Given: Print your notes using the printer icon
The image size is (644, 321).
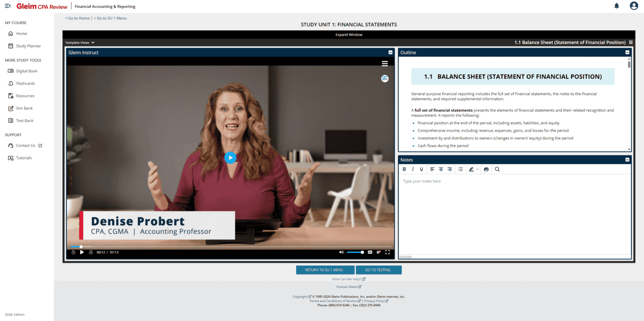Looking at the screenshot, I should (486, 169).
